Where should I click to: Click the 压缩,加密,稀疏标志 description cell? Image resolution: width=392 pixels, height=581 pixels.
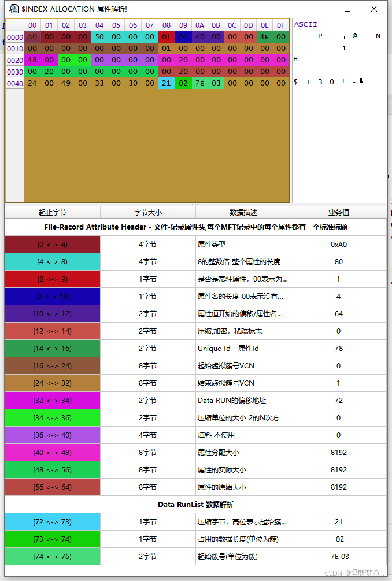[x=243, y=331]
